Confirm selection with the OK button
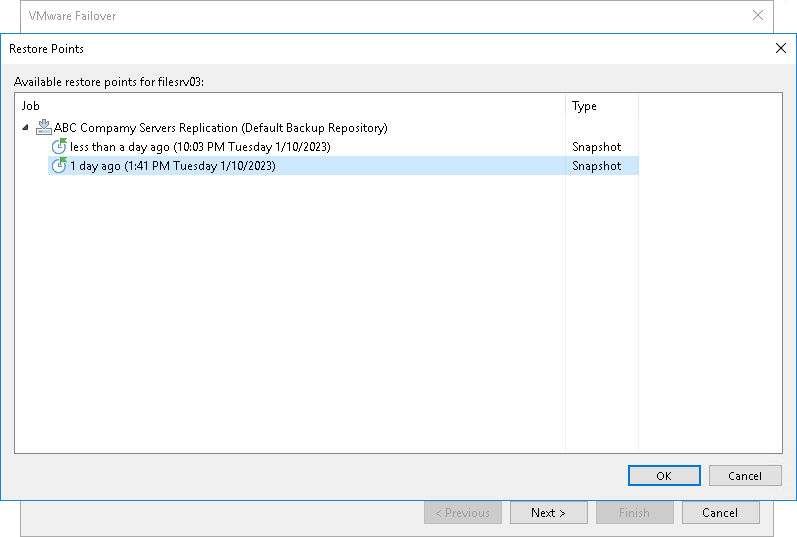The width and height of the screenshot is (797, 537). [664, 475]
